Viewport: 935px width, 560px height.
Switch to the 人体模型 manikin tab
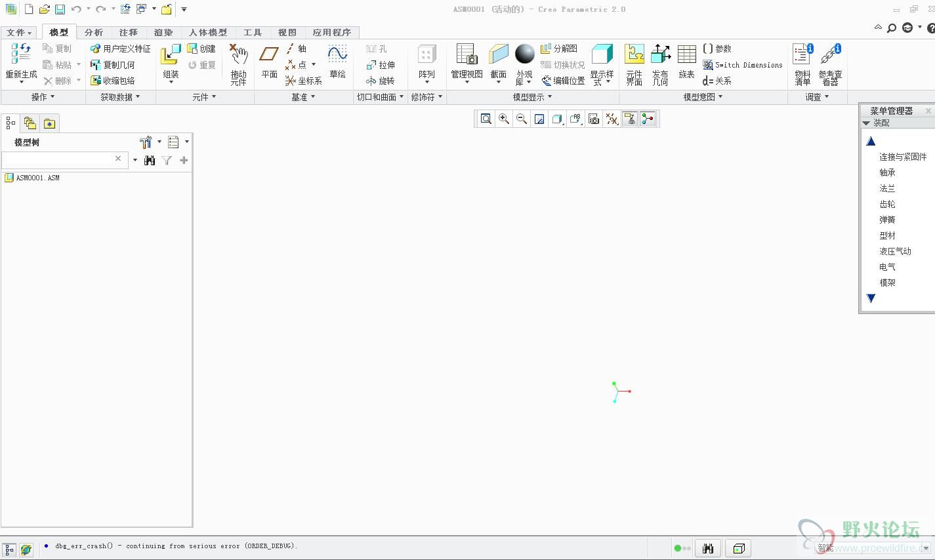coord(208,32)
